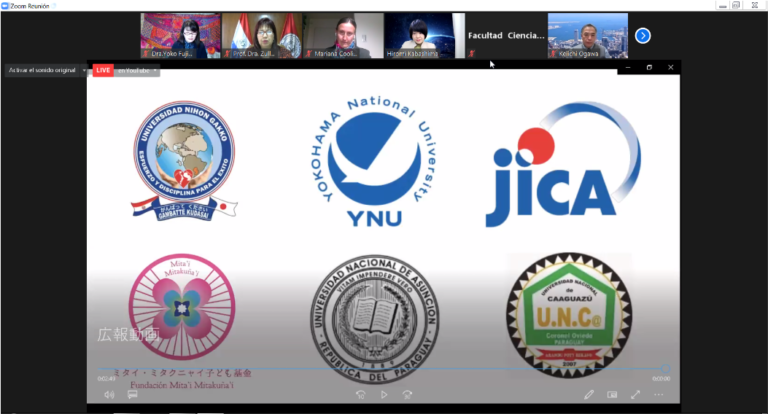768x414 pixels.
Task: Close the inner video player window
Action: coord(671,68)
